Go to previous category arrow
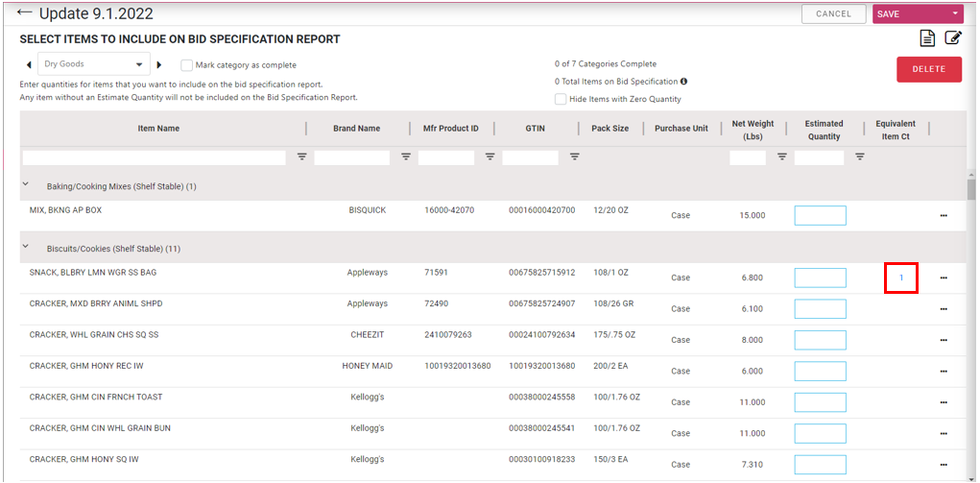 tap(28, 64)
